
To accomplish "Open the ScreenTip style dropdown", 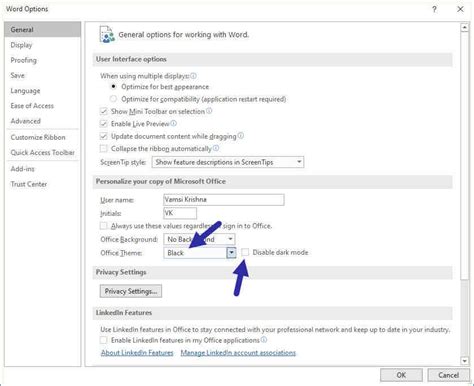I will 228,162.
